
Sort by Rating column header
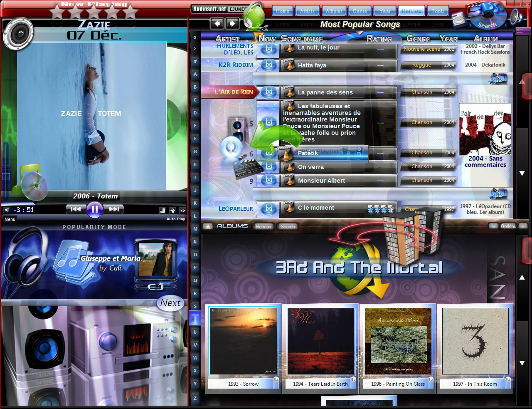[x=379, y=39]
